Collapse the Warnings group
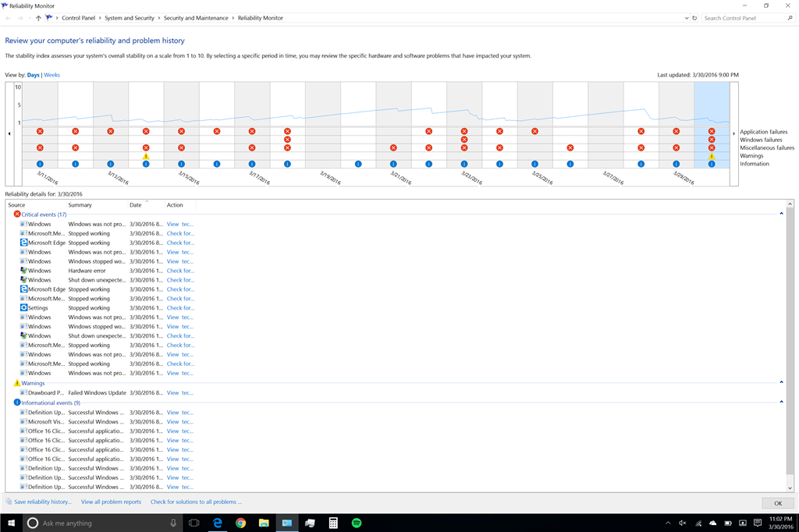 781,383
